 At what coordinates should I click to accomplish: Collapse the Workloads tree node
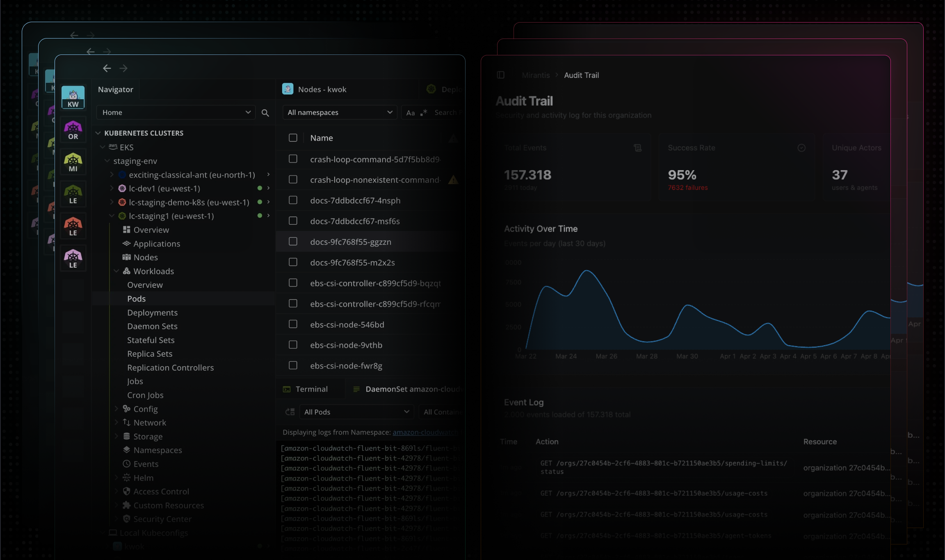(116, 271)
